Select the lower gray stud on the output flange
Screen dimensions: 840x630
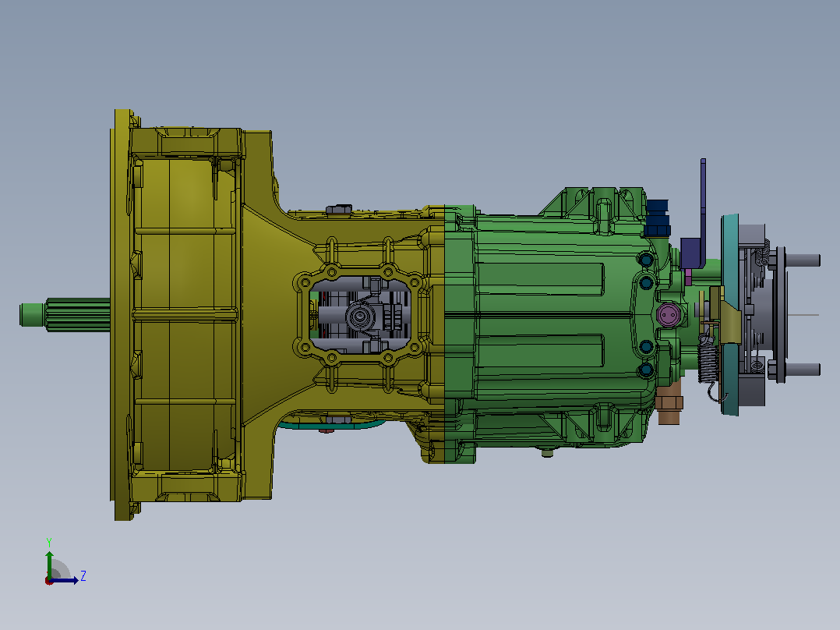[803, 369]
